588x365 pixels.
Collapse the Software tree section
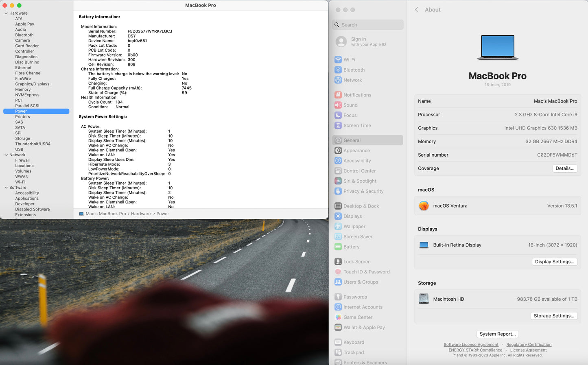coord(6,188)
